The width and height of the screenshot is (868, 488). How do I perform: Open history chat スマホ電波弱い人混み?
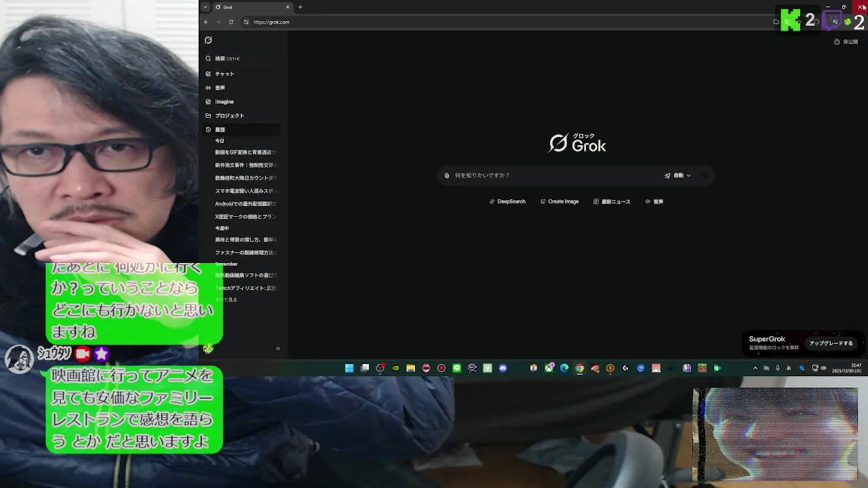point(245,190)
